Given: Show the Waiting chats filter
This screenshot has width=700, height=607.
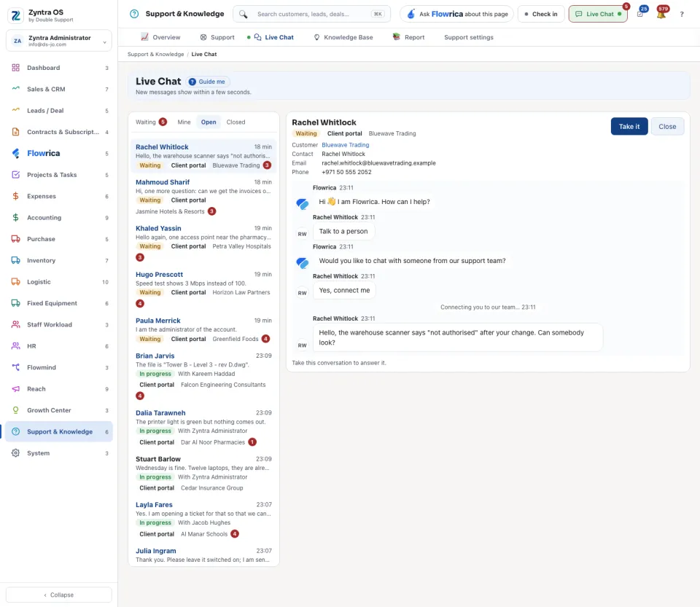Looking at the screenshot, I should click(x=151, y=122).
